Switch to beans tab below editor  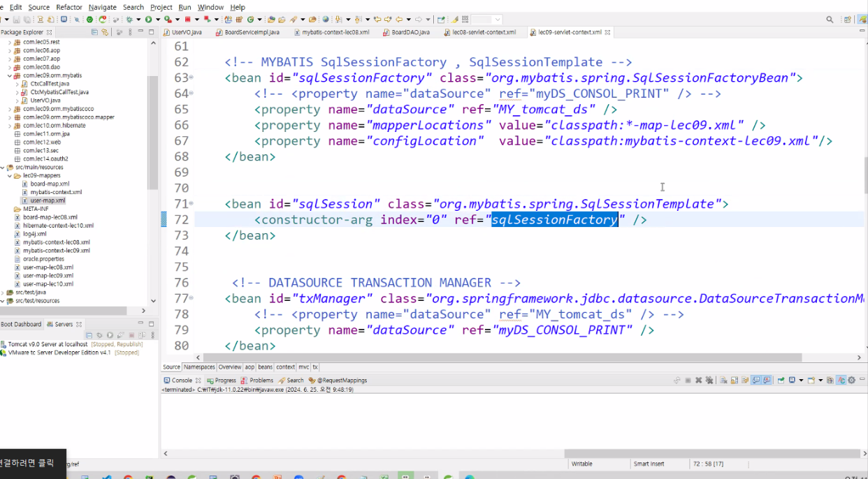(266, 367)
